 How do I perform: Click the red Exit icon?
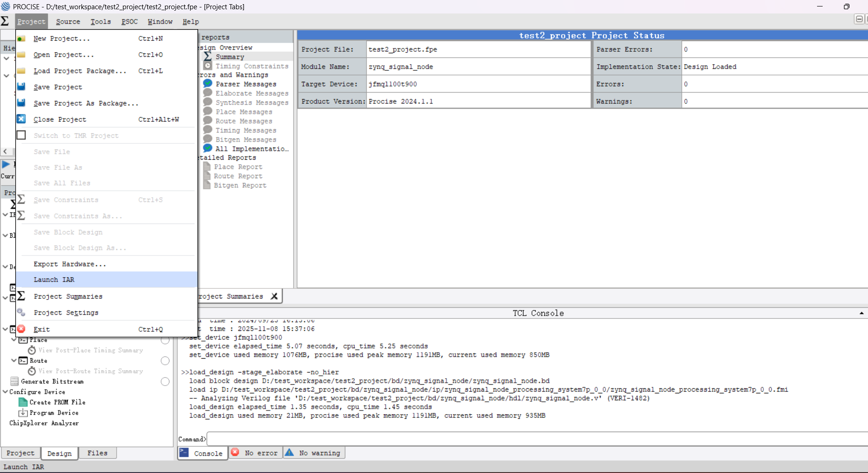[x=21, y=329]
